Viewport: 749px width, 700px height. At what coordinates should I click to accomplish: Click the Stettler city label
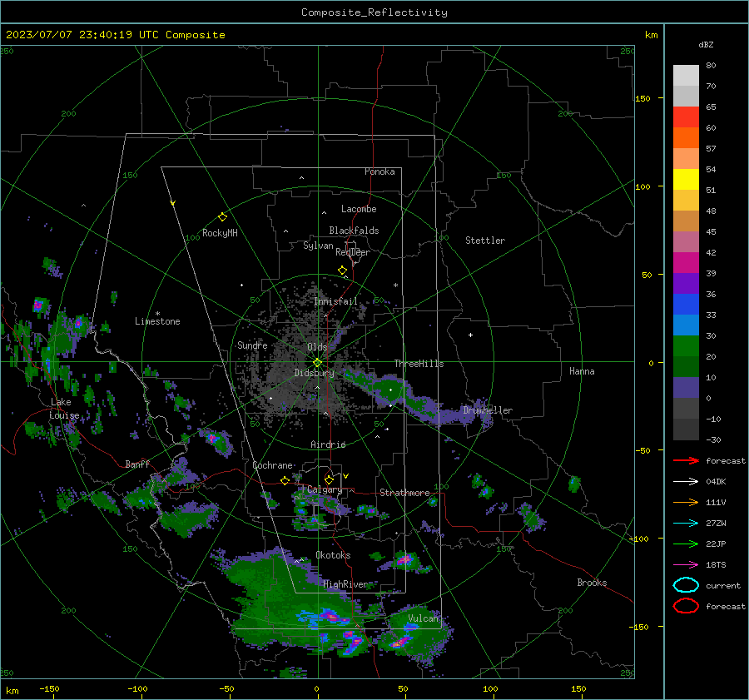tap(485, 241)
